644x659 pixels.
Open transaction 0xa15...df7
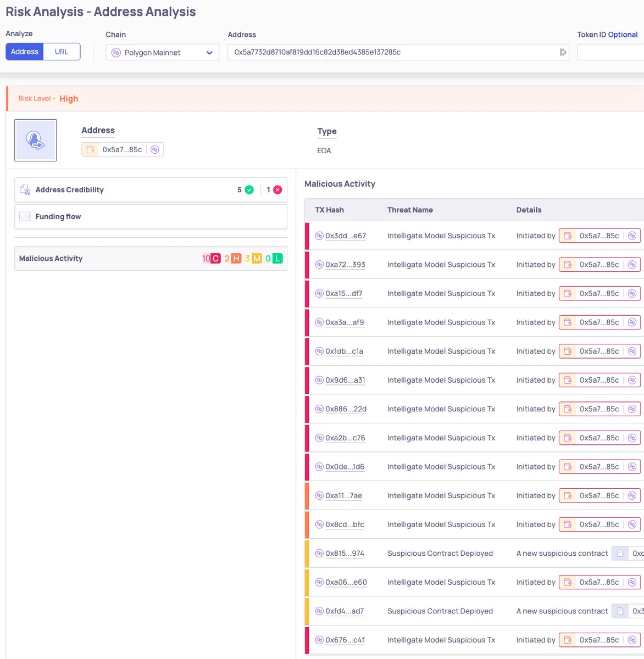tap(344, 293)
